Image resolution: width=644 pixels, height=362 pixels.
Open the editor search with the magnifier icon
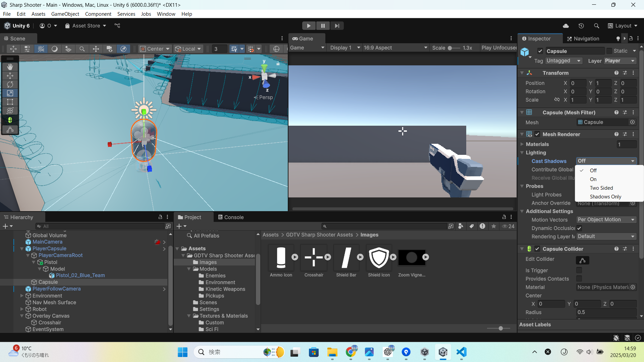point(596,25)
